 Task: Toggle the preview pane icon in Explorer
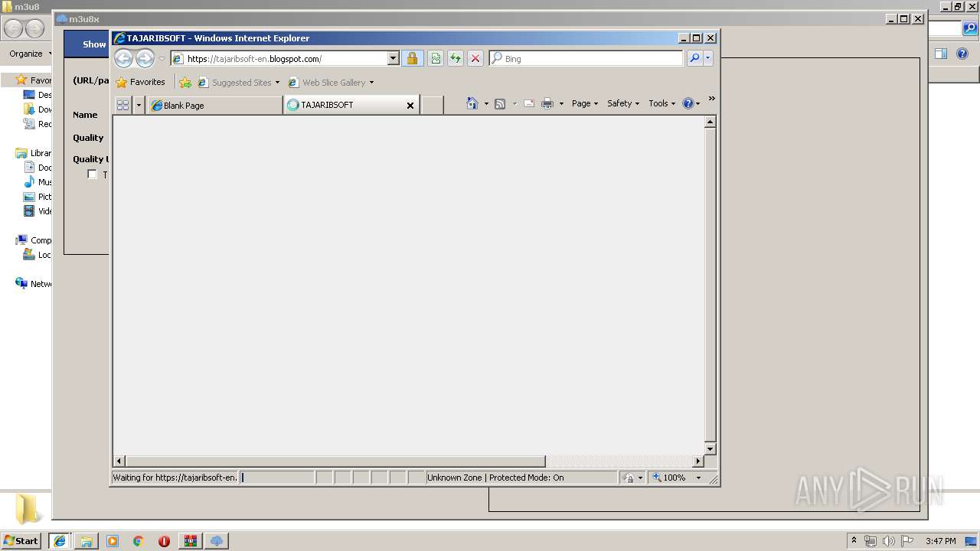tap(941, 54)
